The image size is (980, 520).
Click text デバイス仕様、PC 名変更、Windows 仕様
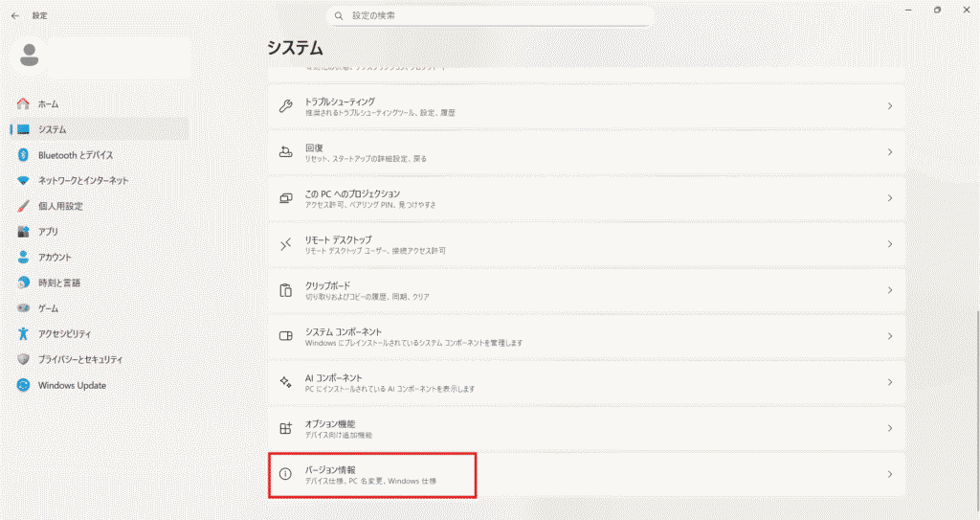370,481
